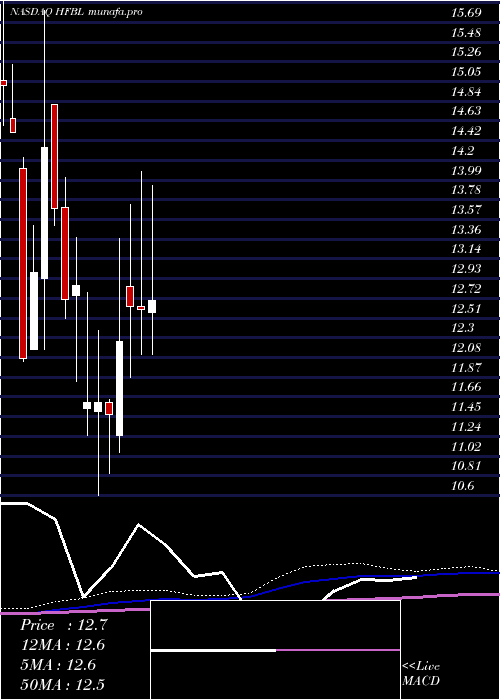Click the 5MA : 12.6 readout

[x=59, y=665]
